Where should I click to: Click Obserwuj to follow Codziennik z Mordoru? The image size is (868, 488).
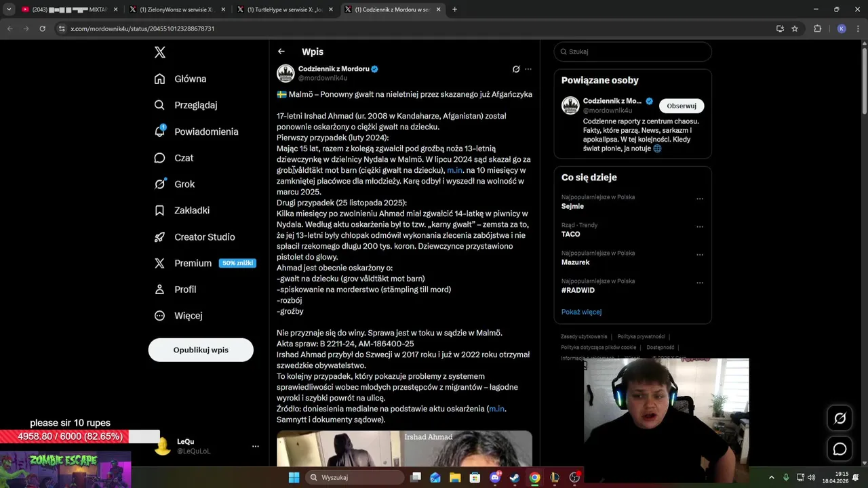pyautogui.click(x=682, y=106)
